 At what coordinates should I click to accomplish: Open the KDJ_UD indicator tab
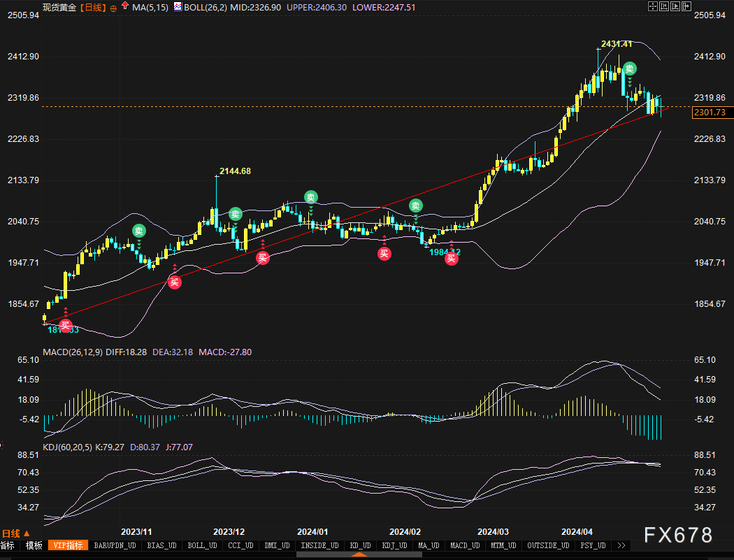pyautogui.click(x=394, y=545)
